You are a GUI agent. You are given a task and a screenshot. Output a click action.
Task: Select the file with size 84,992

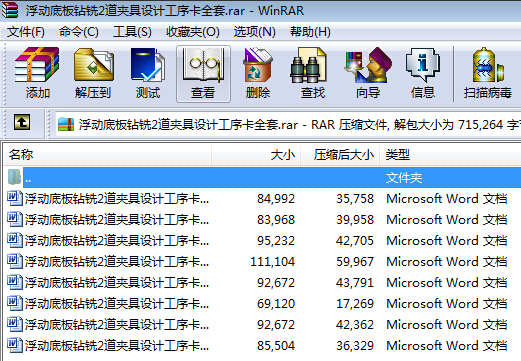pyautogui.click(x=117, y=199)
